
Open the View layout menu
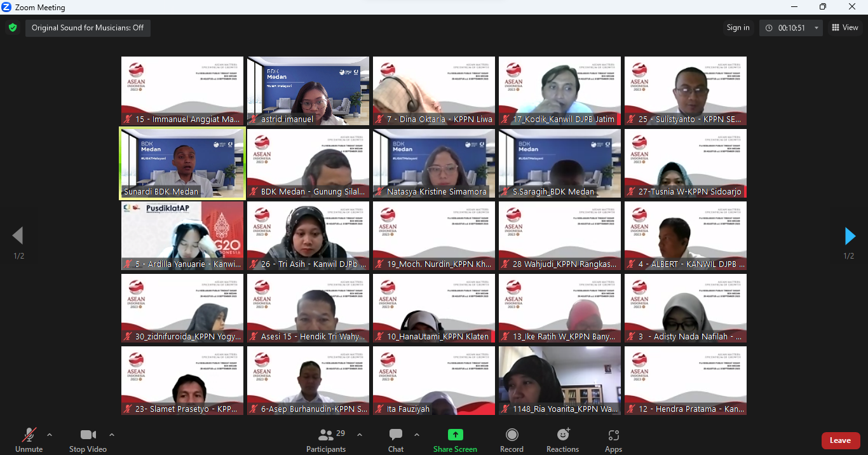[x=845, y=28]
